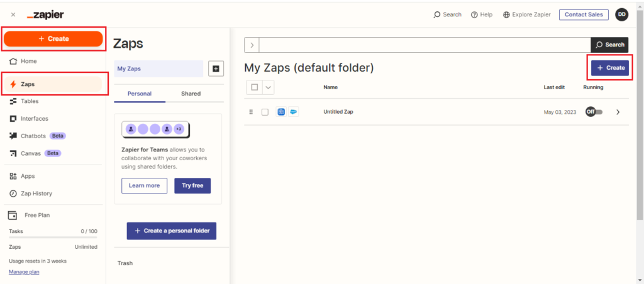Screen dimensions: 644x284
Task: Click Create a personal folder
Action: 172,231
